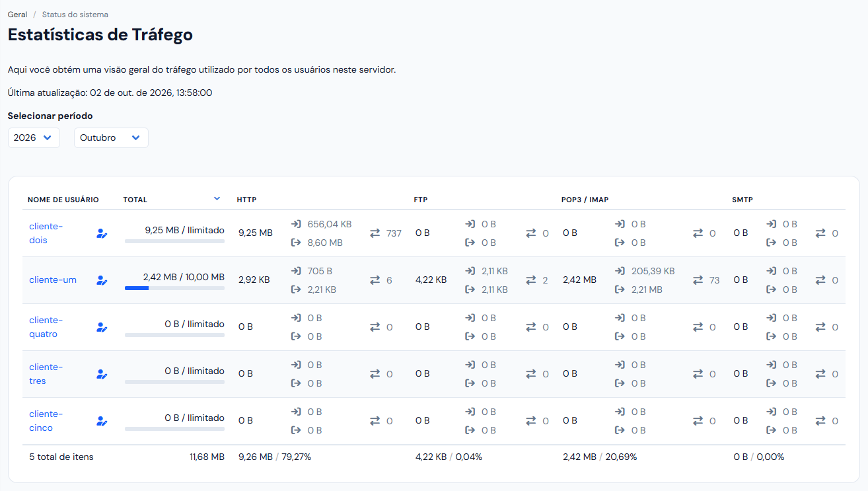Click the 5 total de itens label
Viewport: 868px width, 491px height.
point(61,457)
